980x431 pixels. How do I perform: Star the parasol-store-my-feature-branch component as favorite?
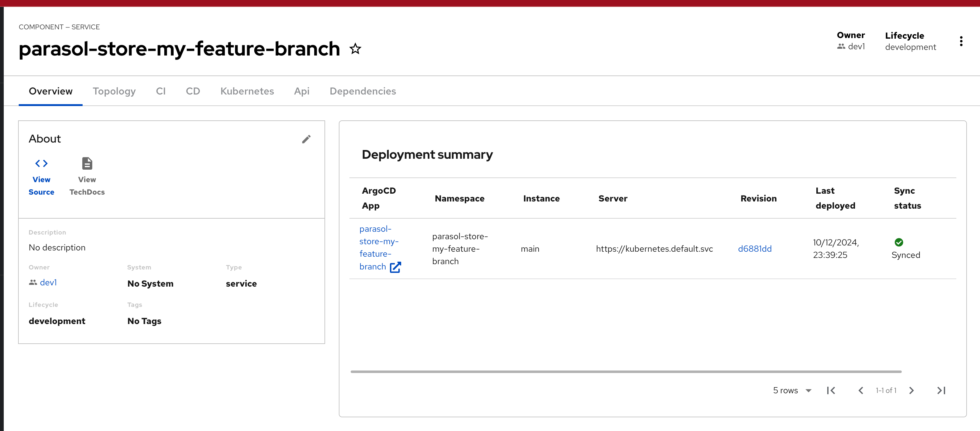(355, 49)
